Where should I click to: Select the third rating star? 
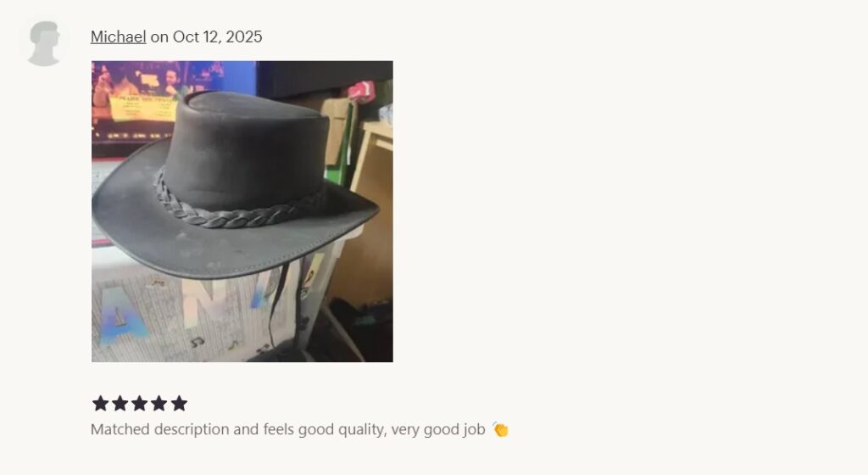(x=140, y=404)
